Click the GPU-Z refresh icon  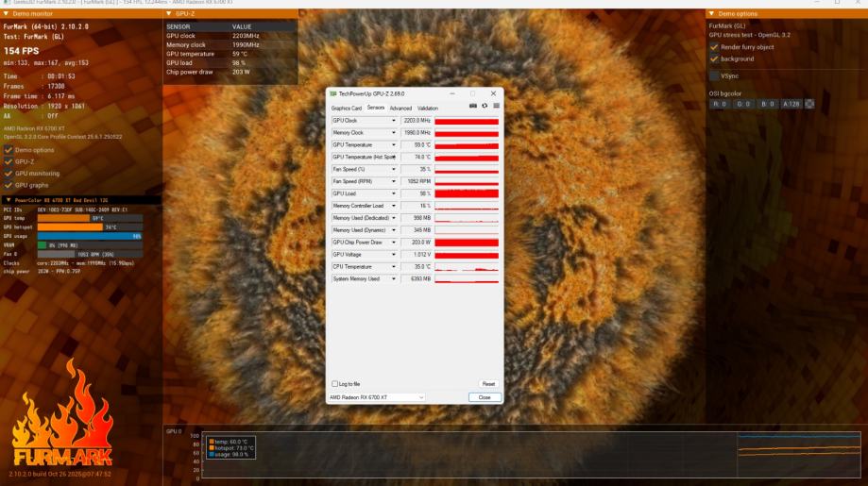485,106
